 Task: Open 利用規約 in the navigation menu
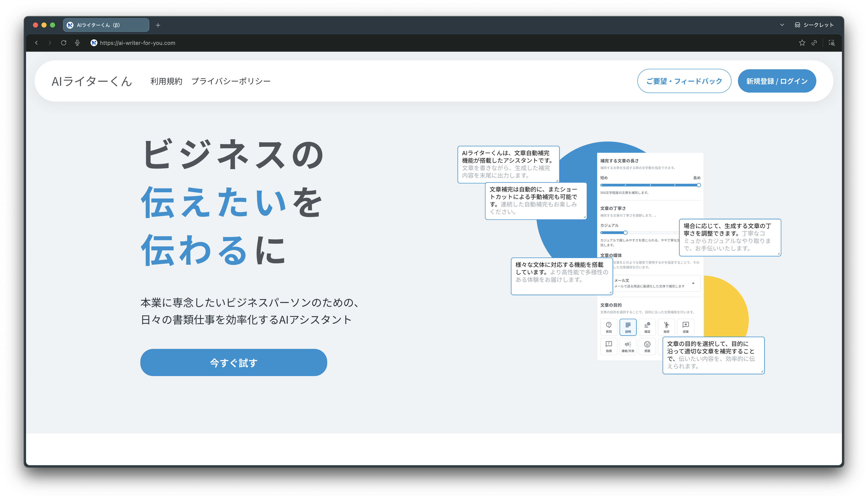click(166, 81)
